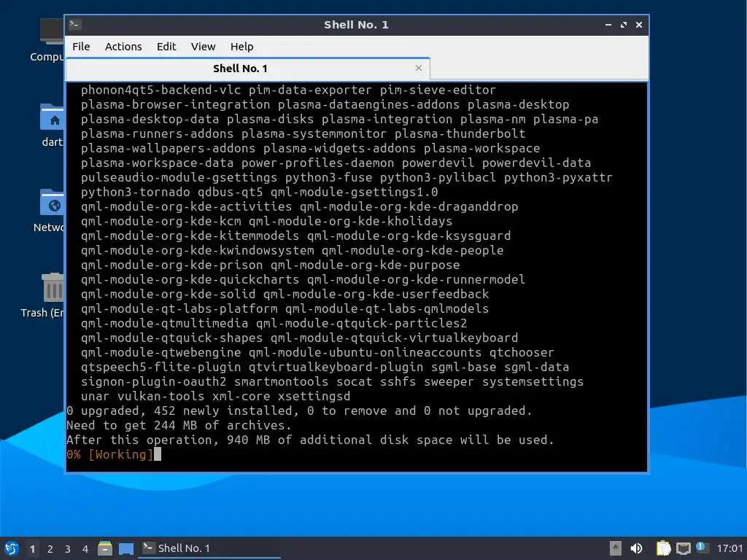Image resolution: width=747 pixels, height=560 pixels.
Task: Click the 'python3-pyxattr' package name
Action: coord(558,177)
